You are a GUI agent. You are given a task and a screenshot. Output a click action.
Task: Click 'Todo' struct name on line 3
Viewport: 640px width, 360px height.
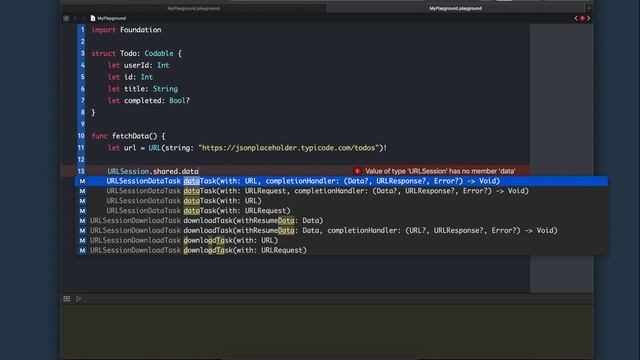(128, 53)
